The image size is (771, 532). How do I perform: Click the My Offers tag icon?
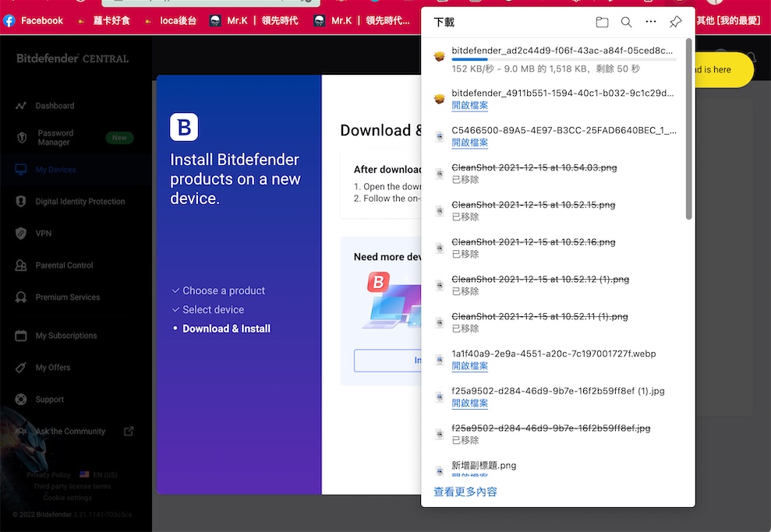20,368
